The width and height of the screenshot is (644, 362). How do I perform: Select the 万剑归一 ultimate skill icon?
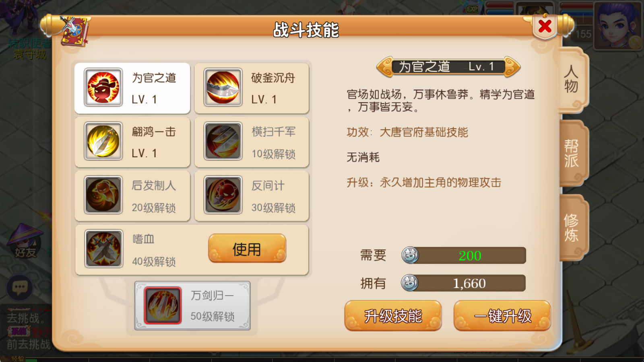point(163,305)
